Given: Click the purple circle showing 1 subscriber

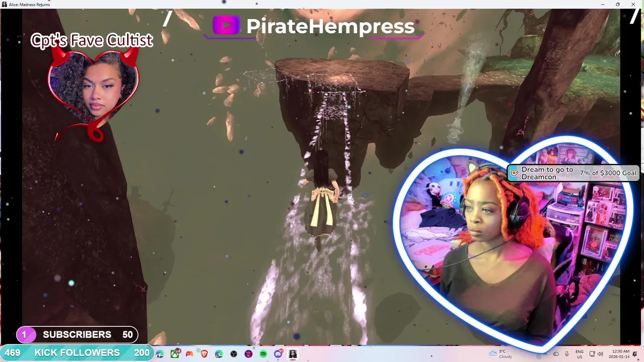Looking at the screenshot, I should (x=24, y=334).
